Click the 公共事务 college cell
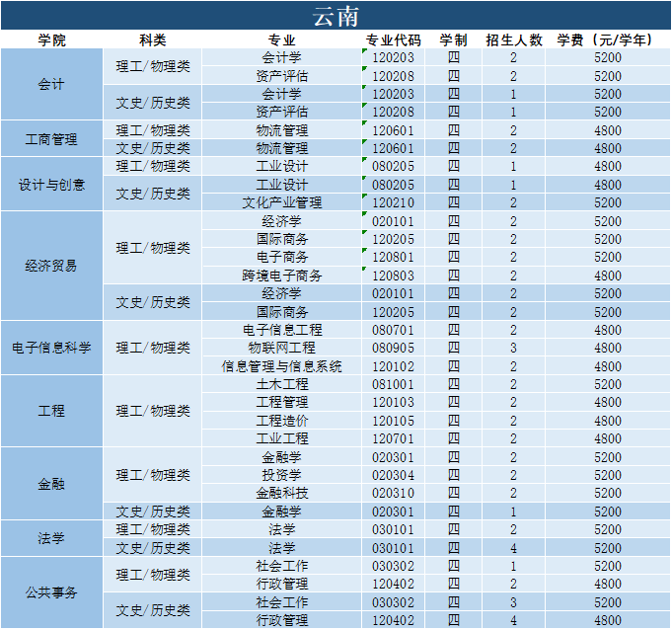This screenshot has height=630, width=672. 51,592
